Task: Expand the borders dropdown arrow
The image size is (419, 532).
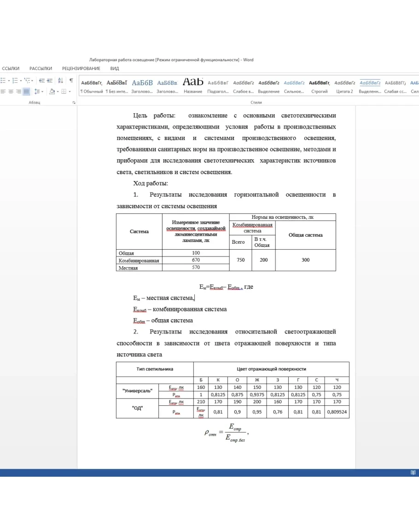Action: point(70,92)
